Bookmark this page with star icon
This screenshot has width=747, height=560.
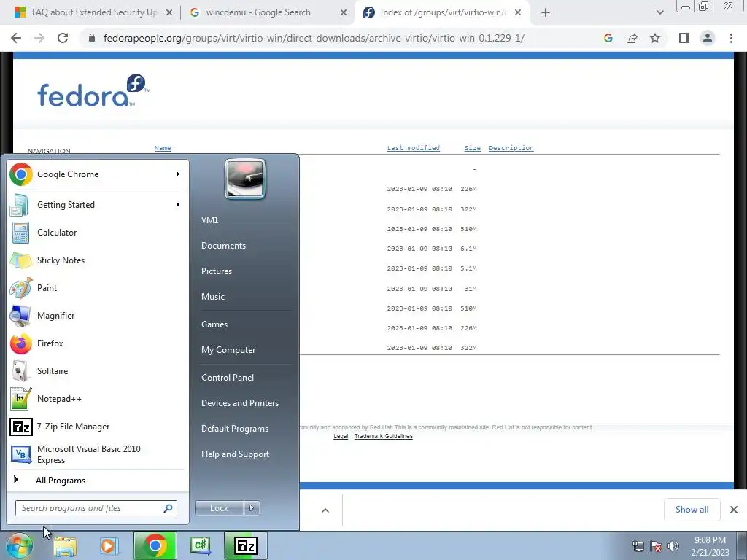[655, 38]
